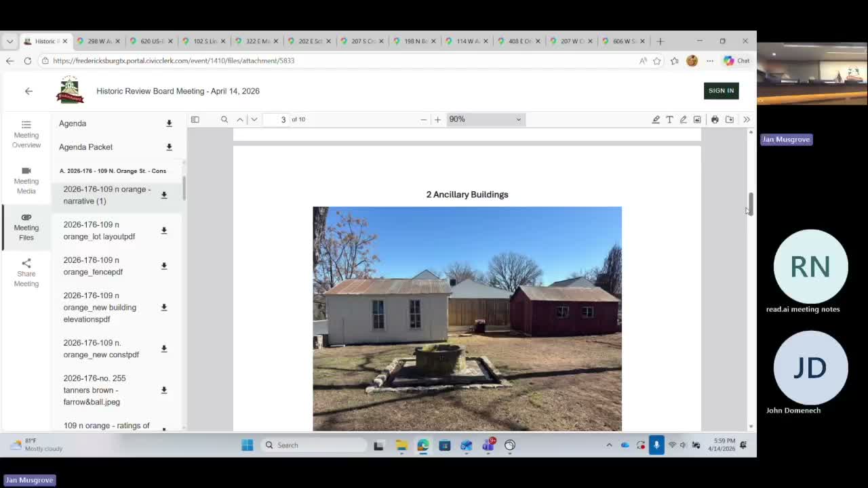Switch to the 298 W browser tab
This screenshot has width=868, height=488.
(x=99, y=41)
